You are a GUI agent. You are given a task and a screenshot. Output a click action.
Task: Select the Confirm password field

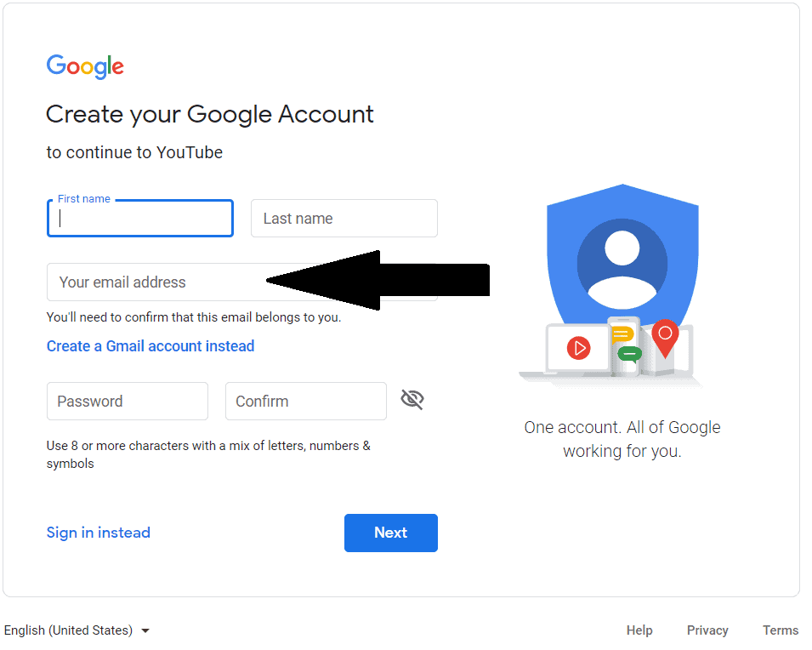click(x=306, y=402)
